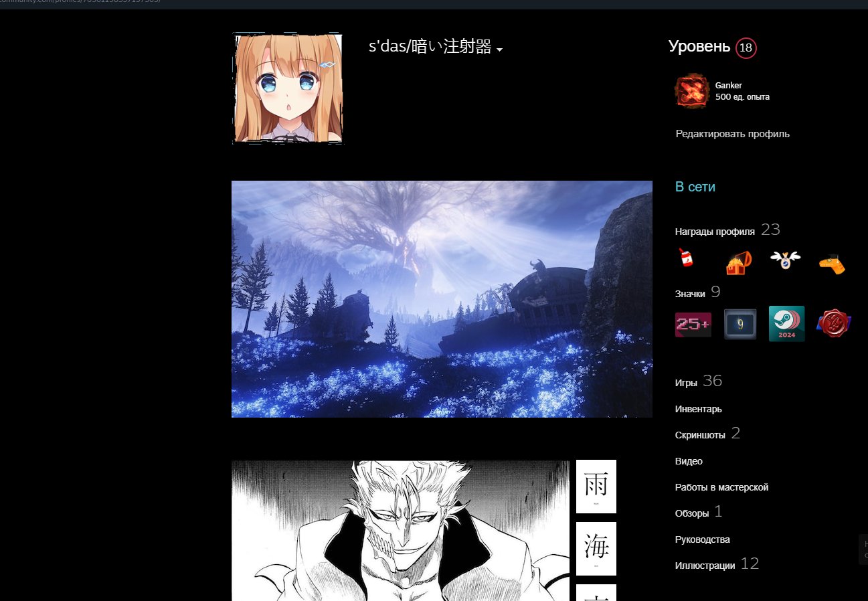Viewport: 868px width, 601px height.
Task: Open the Ganker Dota badge icon
Action: (x=692, y=91)
